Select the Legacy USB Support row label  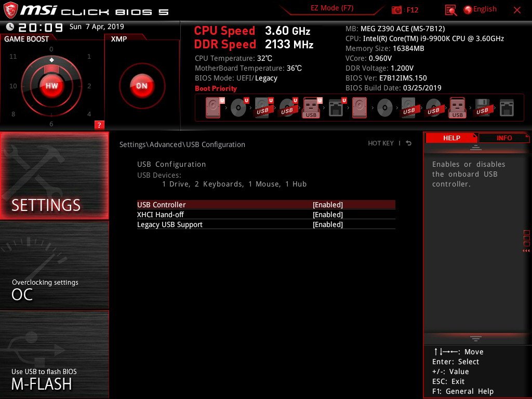point(170,224)
